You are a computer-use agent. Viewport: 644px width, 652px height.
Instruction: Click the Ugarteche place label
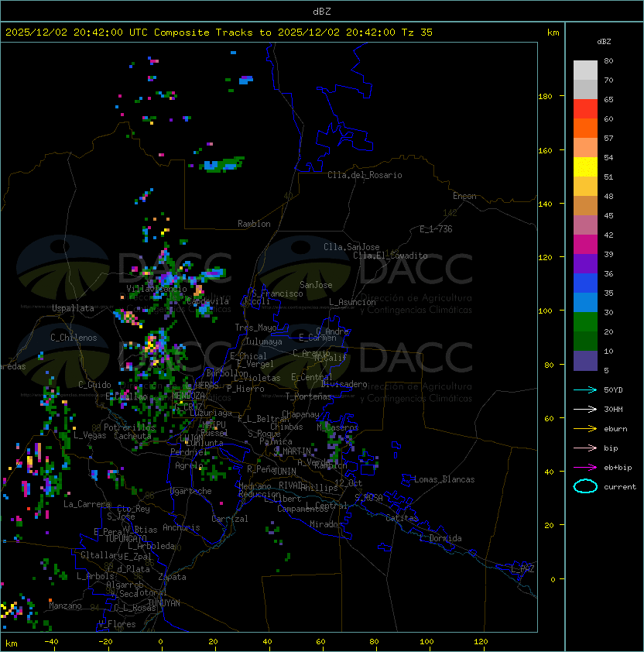(x=191, y=491)
